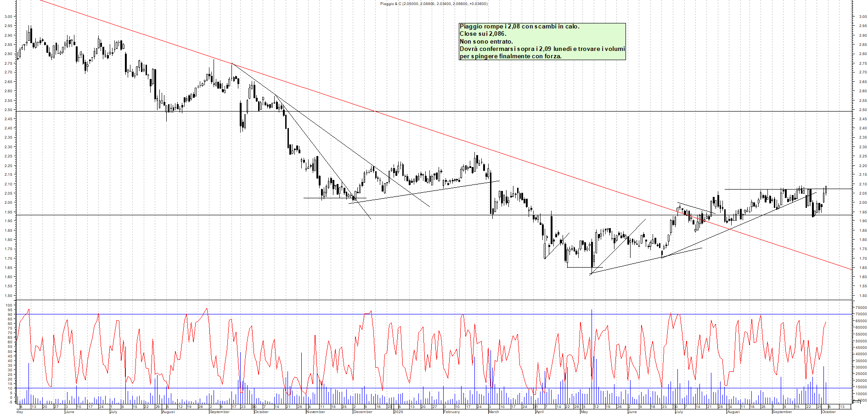
Task: Click the March label on time axis
Action: (494, 412)
